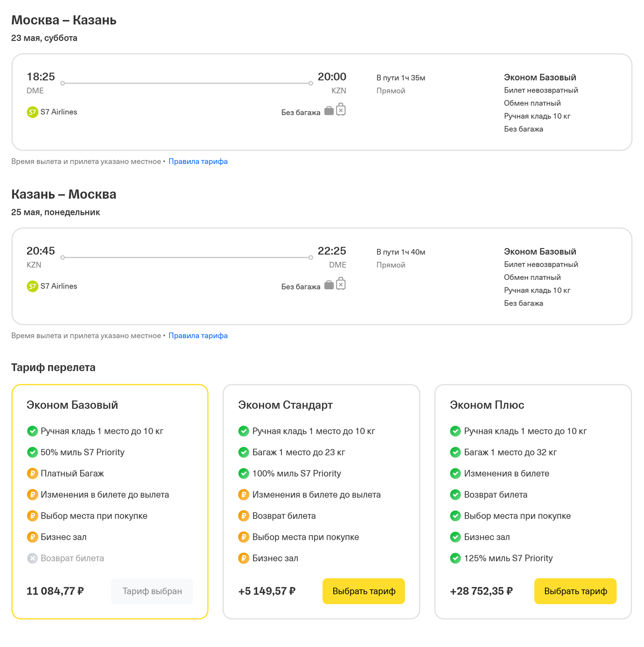644x647 pixels.
Task: Select the Эконом Стандарт tariff card title
Action: [x=285, y=405]
